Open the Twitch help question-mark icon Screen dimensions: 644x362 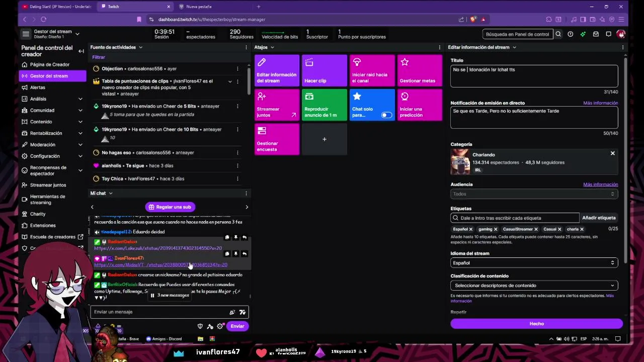[570, 34]
